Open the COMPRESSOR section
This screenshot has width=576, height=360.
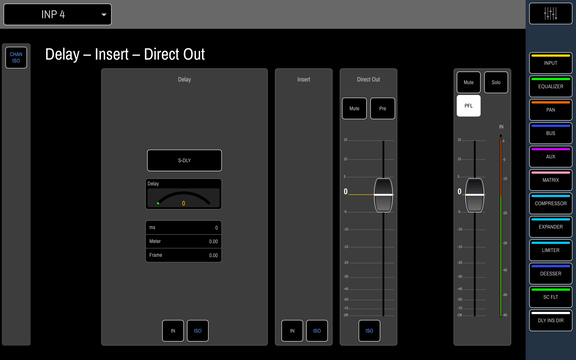550,203
